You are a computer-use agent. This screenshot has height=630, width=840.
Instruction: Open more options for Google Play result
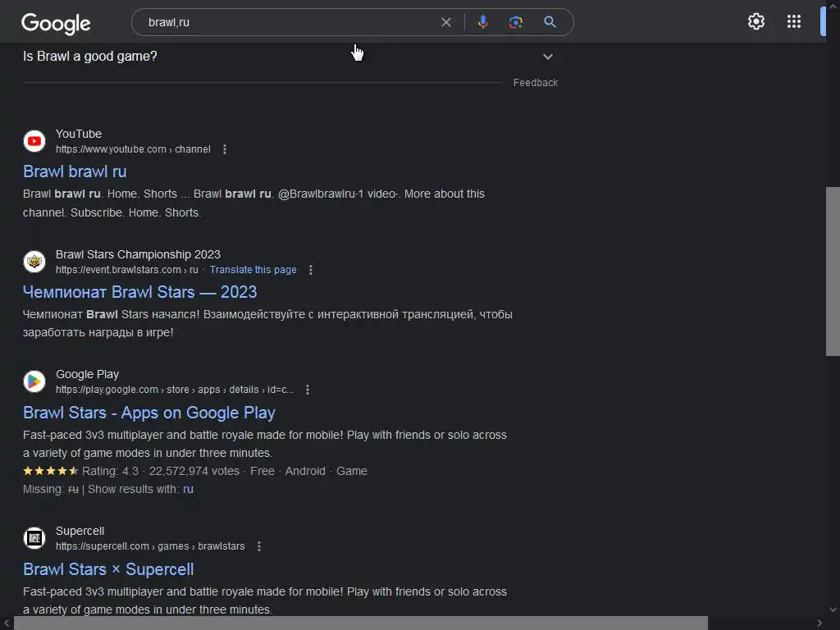[x=308, y=390]
